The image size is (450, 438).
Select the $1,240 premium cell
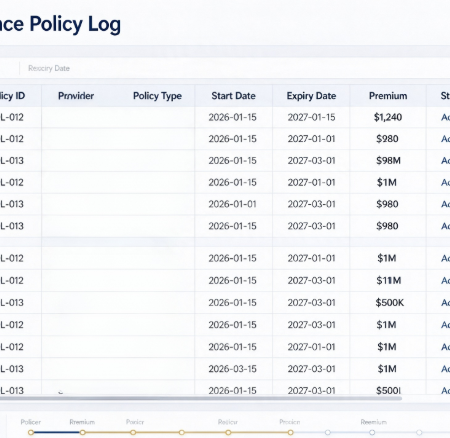point(388,117)
